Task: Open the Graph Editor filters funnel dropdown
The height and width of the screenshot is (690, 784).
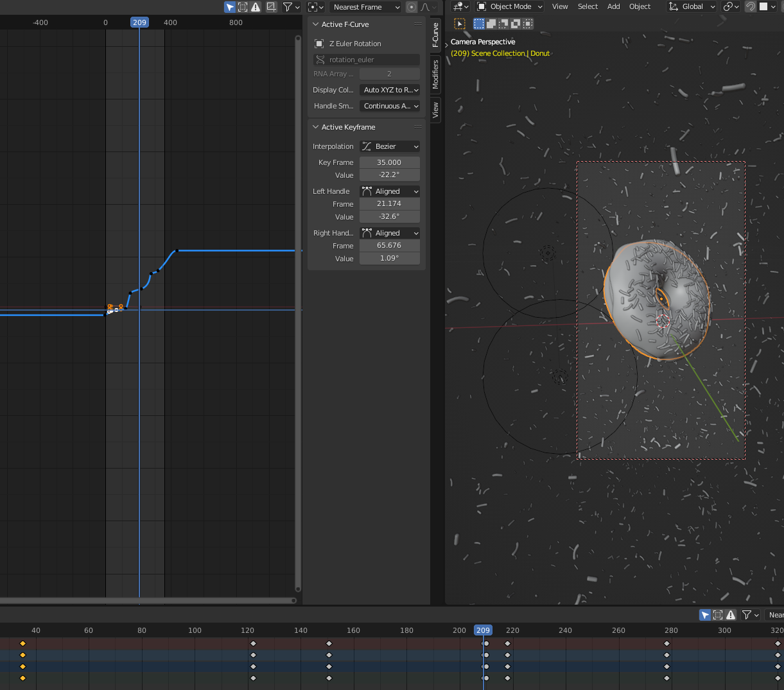Action: tap(291, 7)
